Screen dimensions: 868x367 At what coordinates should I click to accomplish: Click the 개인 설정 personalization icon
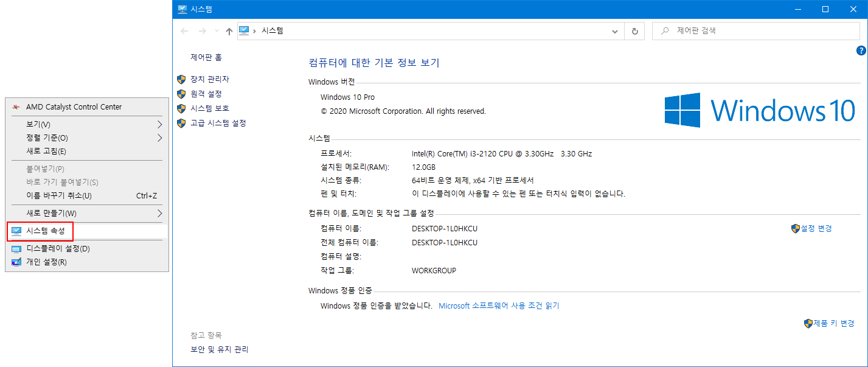[x=16, y=262]
